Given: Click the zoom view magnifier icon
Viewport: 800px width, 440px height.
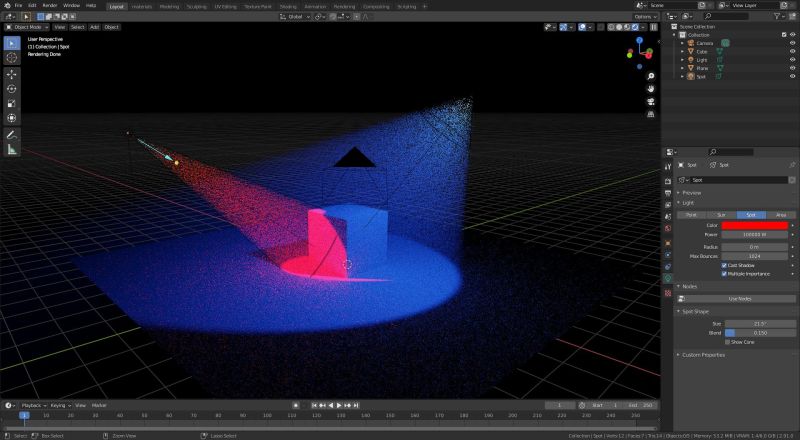Looking at the screenshot, I should tap(651, 76).
